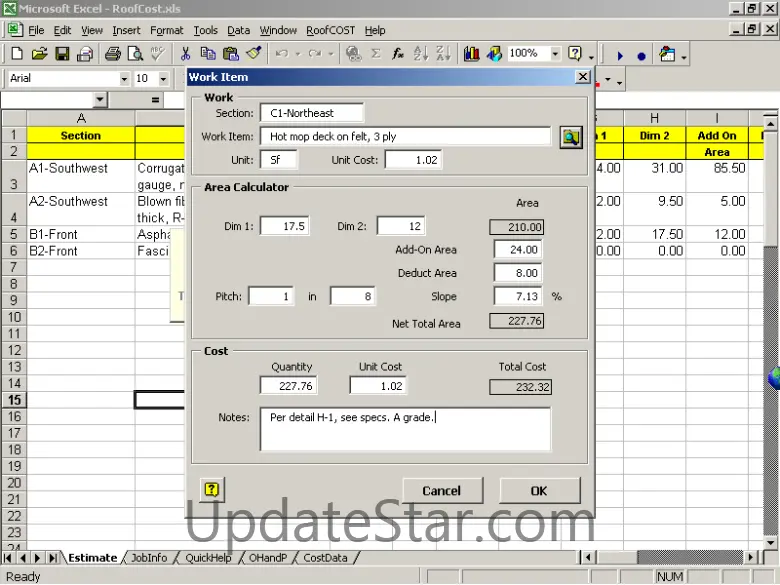Image resolution: width=780 pixels, height=585 pixels.
Task: Click the Redo arrow icon
Action: pos(314,54)
